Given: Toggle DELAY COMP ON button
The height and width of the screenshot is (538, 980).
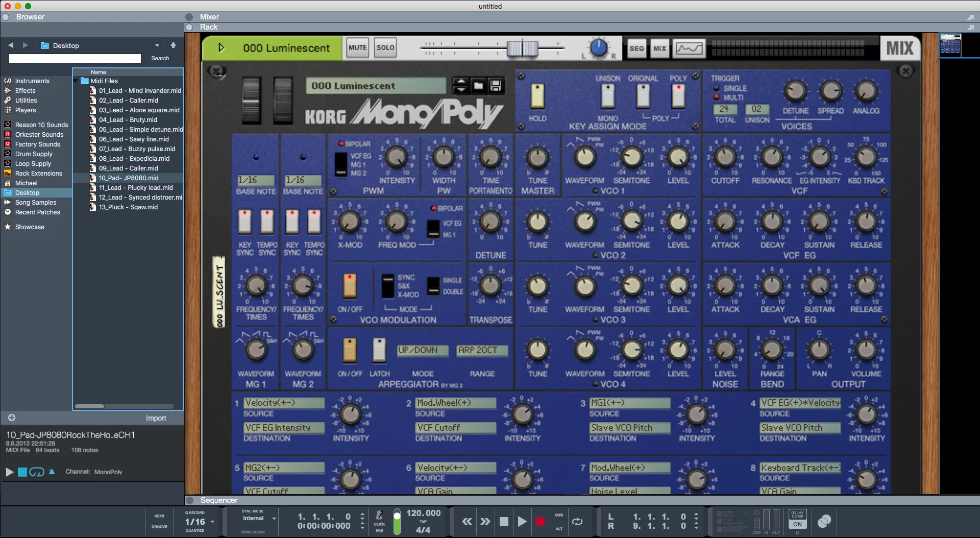Looking at the screenshot, I should tap(797, 524).
